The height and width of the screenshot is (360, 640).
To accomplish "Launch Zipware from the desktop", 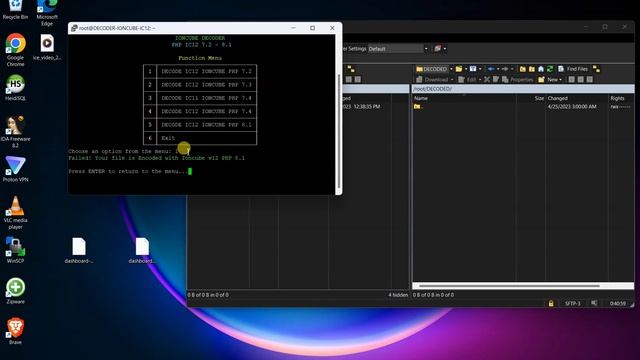I will 15,291.
